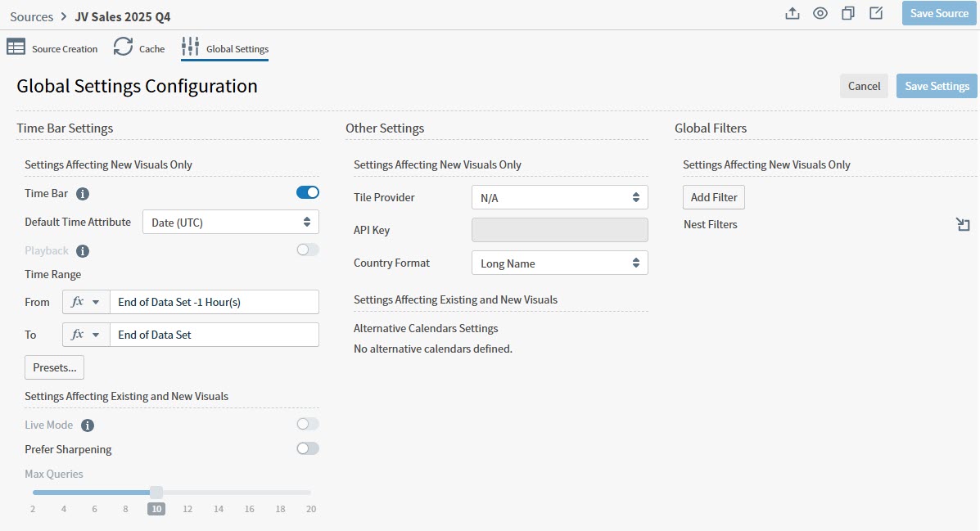Enable the Playback toggle
The image size is (980, 531).
pyautogui.click(x=308, y=250)
